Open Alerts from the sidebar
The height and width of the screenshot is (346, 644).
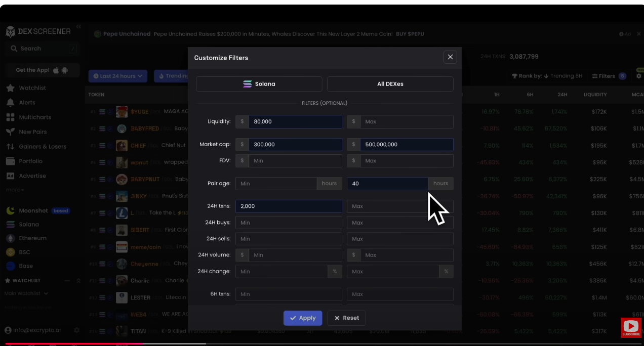[x=27, y=103]
